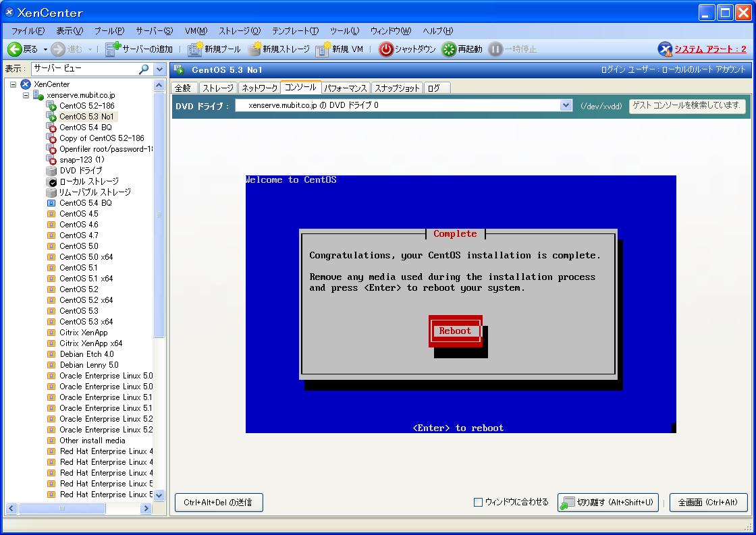Image resolution: width=756 pixels, height=535 pixels.
Task: Switch to the 全般 tab
Action: tap(183, 88)
